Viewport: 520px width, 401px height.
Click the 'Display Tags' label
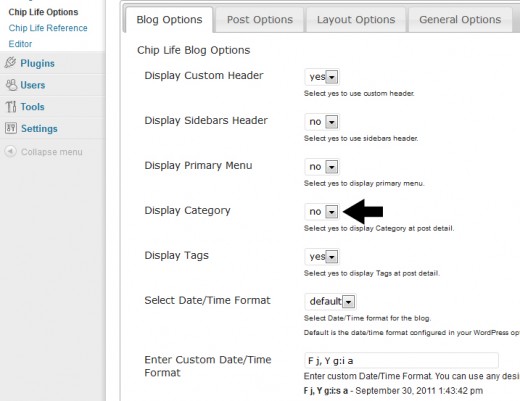(176, 256)
